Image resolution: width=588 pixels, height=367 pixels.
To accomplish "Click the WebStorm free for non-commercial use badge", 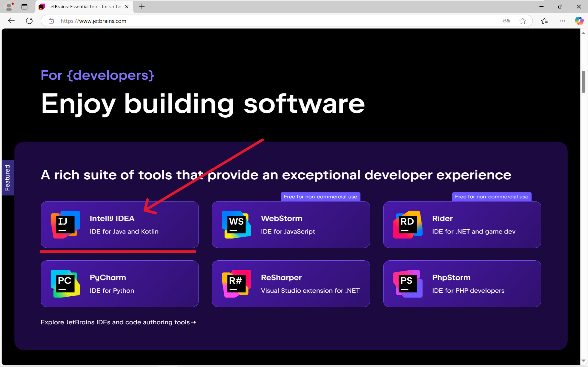I will pos(320,197).
